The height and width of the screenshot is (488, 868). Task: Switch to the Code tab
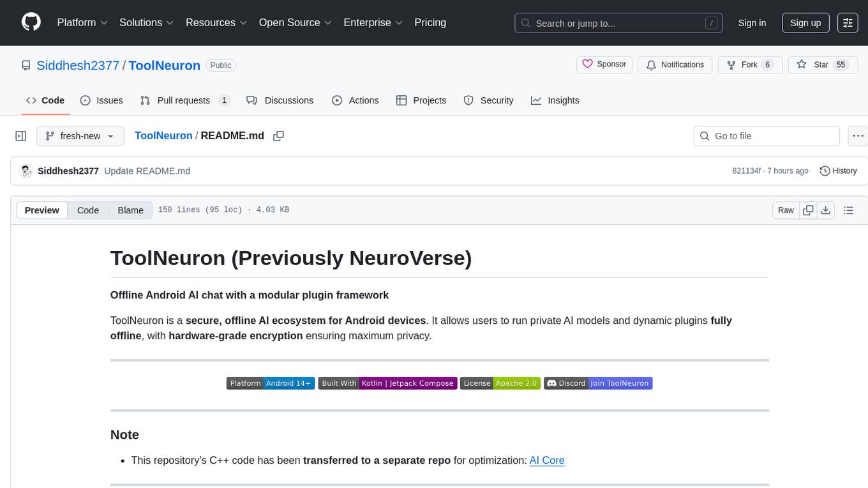pyautogui.click(x=45, y=100)
